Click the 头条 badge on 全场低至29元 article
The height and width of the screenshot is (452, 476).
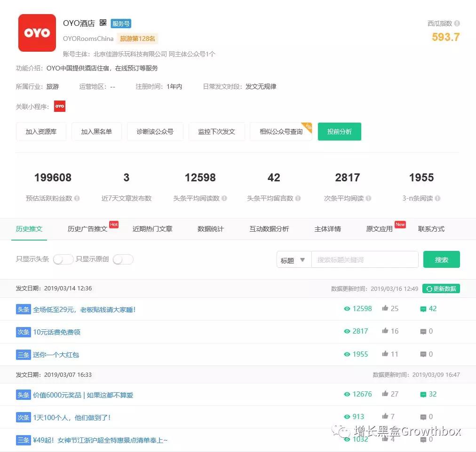24,309
